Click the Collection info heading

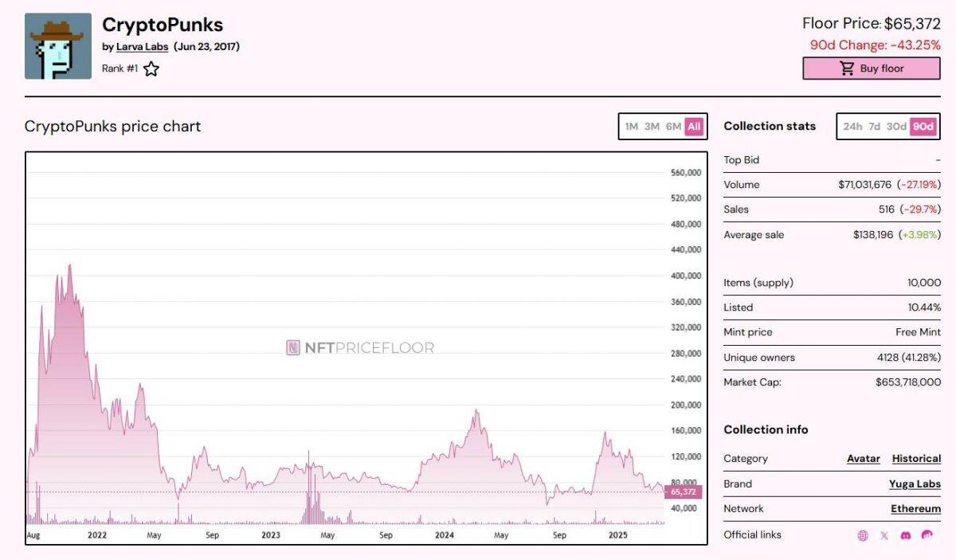click(766, 430)
